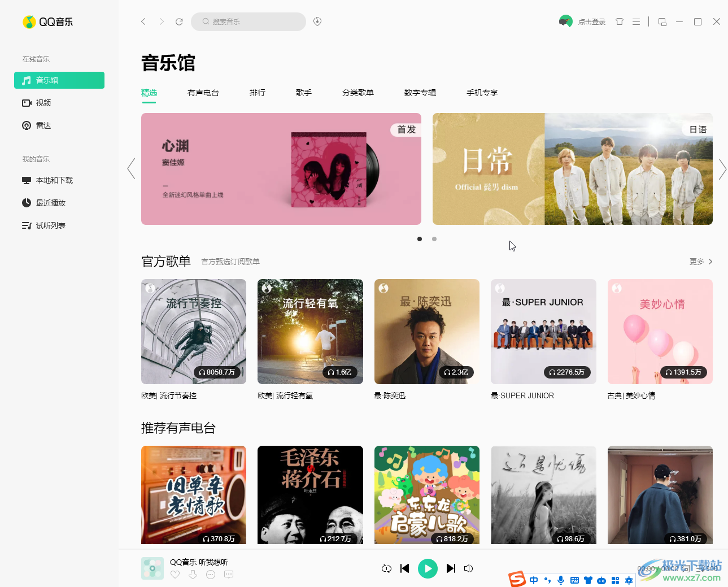Click the 欧美| 流行节奏控 title link
Image resolution: width=728 pixels, height=587 pixels.
click(169, 395)
